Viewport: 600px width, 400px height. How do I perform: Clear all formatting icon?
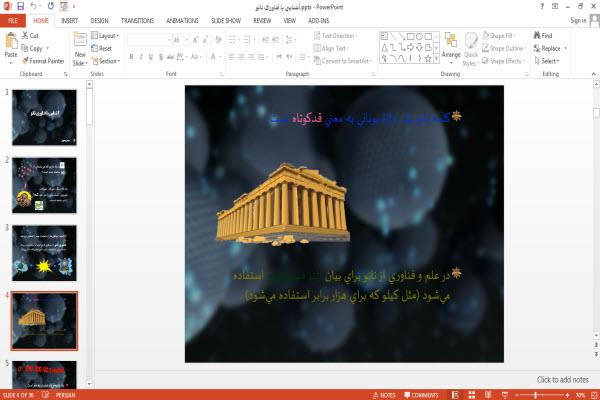pyautogui.click(x=218, y=40)
